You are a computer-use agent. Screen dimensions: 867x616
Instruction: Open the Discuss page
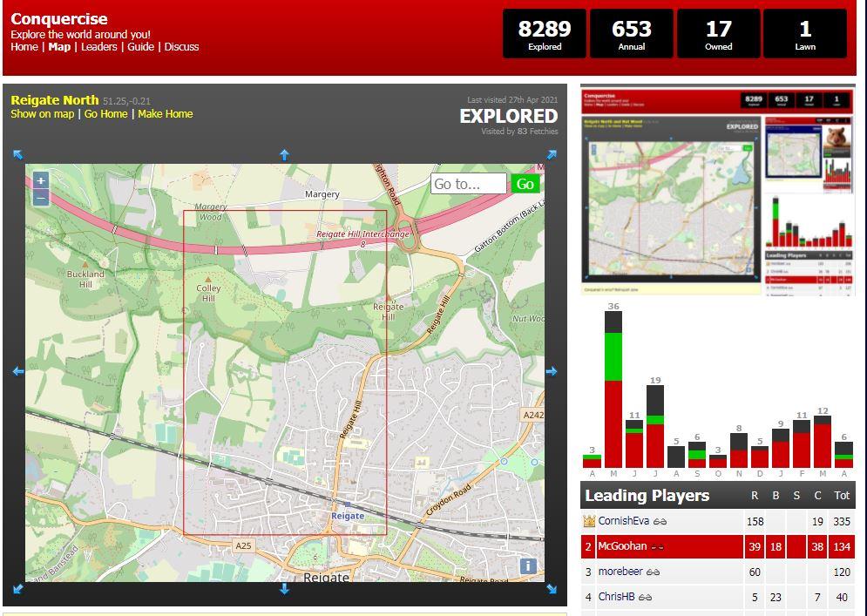click(x=181, y=47)
